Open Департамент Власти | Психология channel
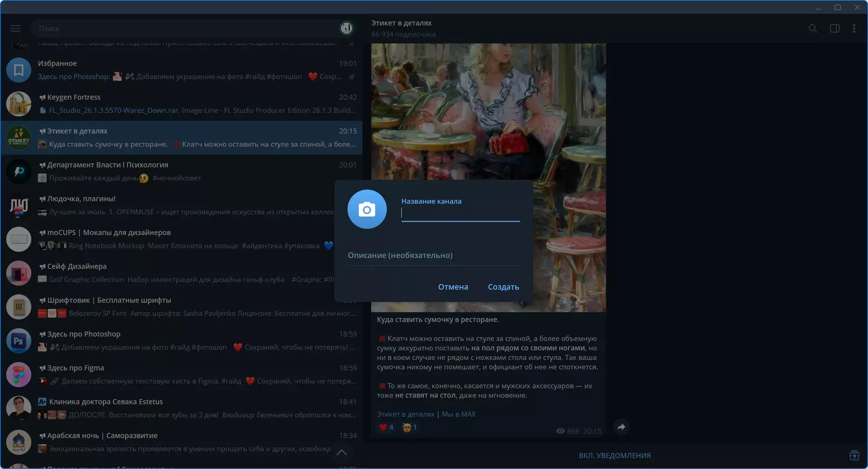The height and width of the screenshot is (469, 868). 182,172
